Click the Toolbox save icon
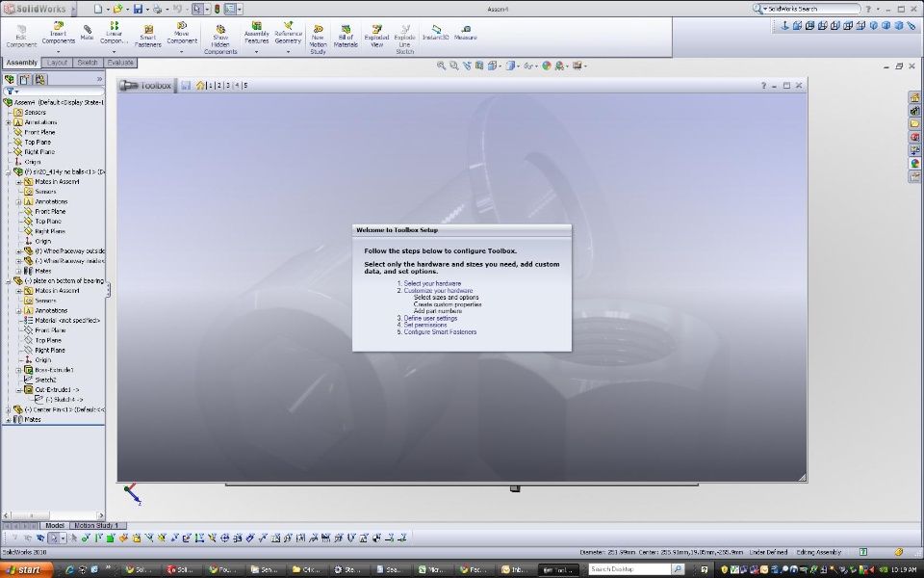Viewport: 924px width, 578px height. (x=186, y=86)
